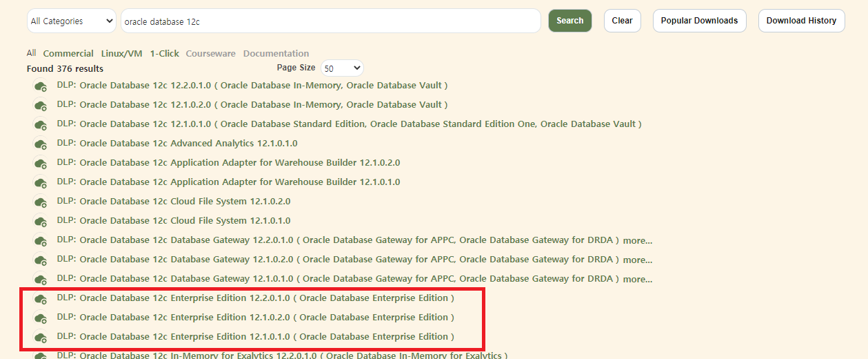Select the 1-Click filter tab
This screenshot has width=868, height=359.
[x=164, y=53]
